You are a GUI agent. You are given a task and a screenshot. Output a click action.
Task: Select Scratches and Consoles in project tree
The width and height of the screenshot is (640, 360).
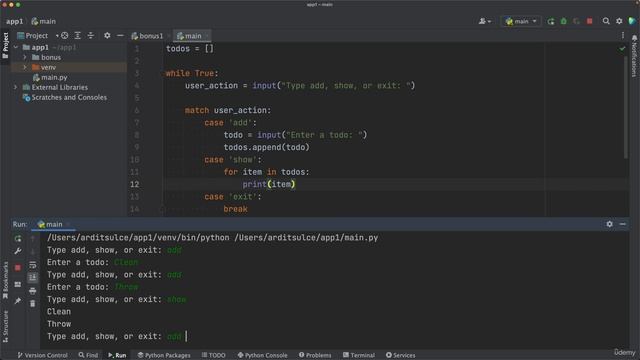click(65, 98)
